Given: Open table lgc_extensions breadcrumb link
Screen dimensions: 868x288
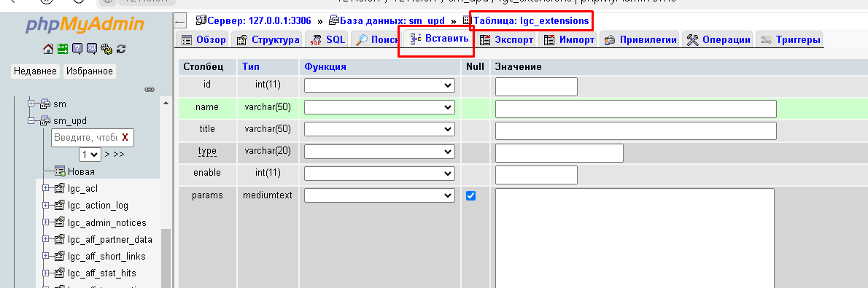Looking at the screenshot, I should (530, 21).
